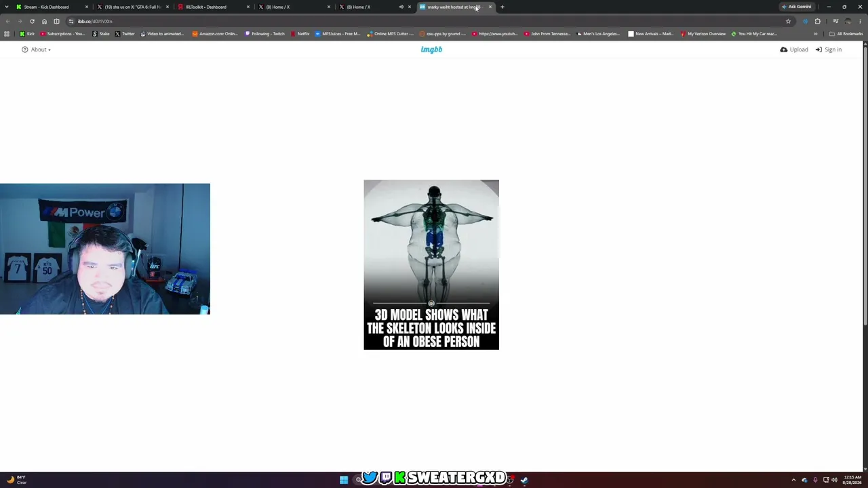This screenshot has width=868, height=488.
Task: Open the media controls icon
Action: [x=835, y=21]
